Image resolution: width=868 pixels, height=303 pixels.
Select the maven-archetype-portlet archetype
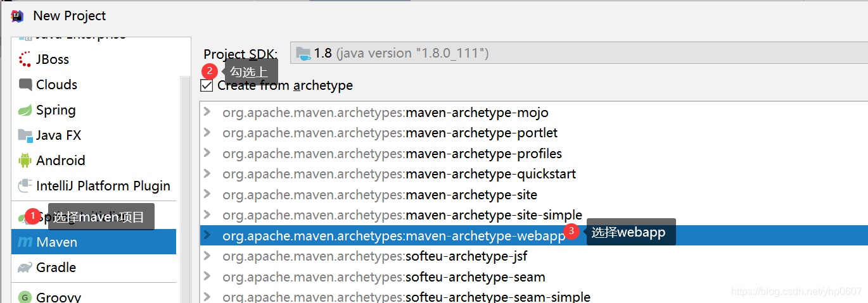[x=533, y=133]
